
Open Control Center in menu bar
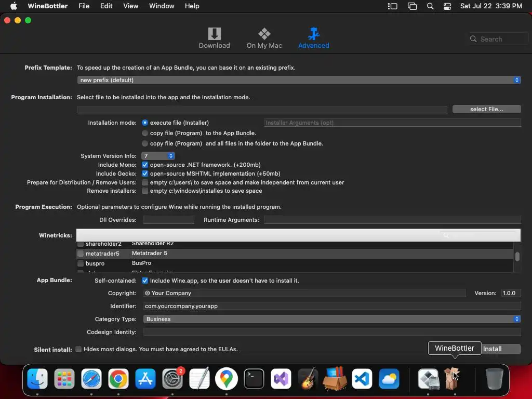(447, 6)
